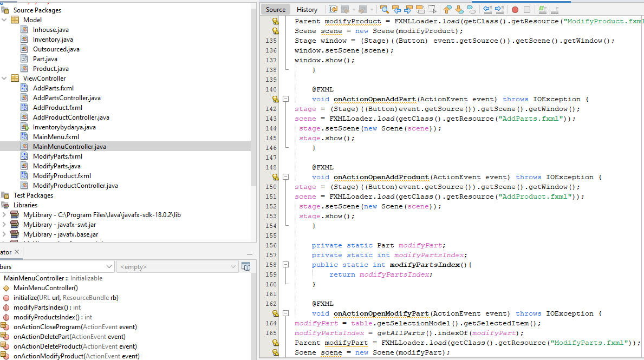Select Product.java file
This screenshot has width=644, height=360.
pos(51,69)
